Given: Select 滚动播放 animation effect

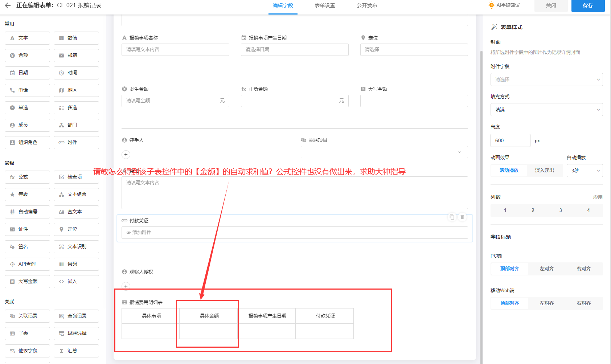Looking at the screenshot, I should (x=509, y=171).
